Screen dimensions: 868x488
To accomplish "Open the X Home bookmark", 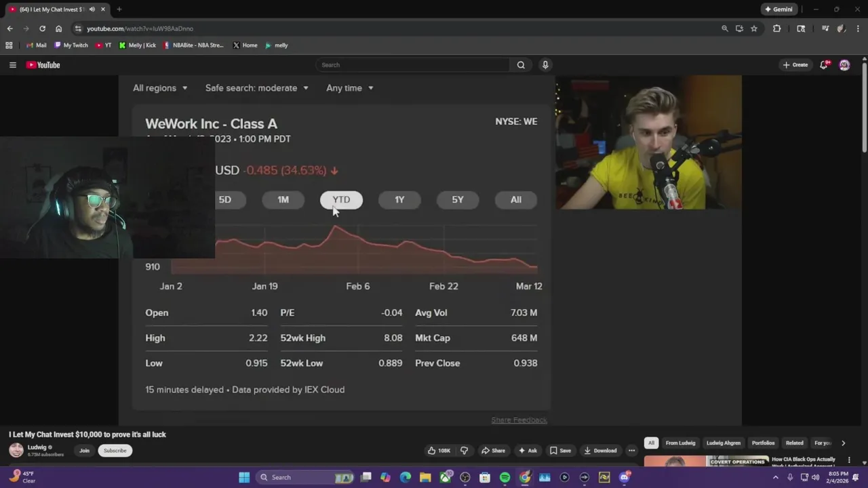I will (x=245, y=45).
